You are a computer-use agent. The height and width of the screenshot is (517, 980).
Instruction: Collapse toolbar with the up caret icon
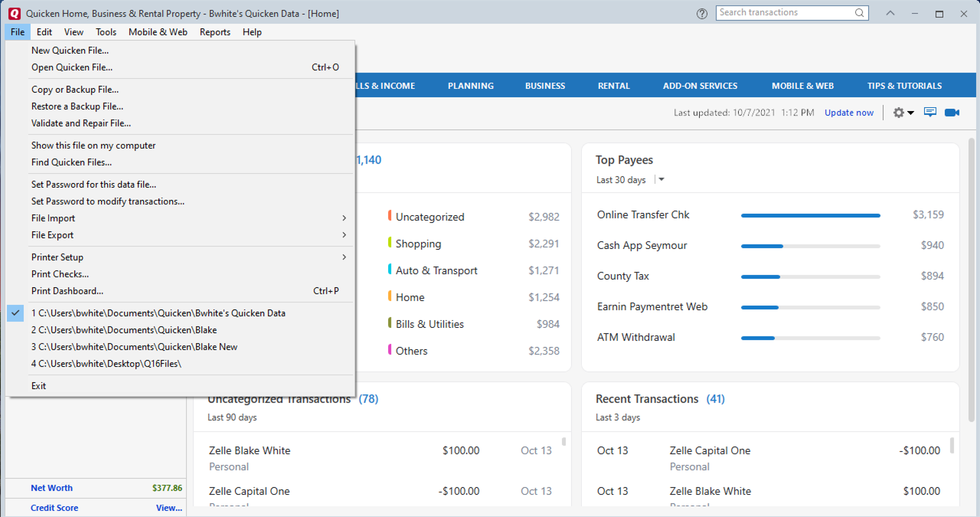click(x=890, y=13)
